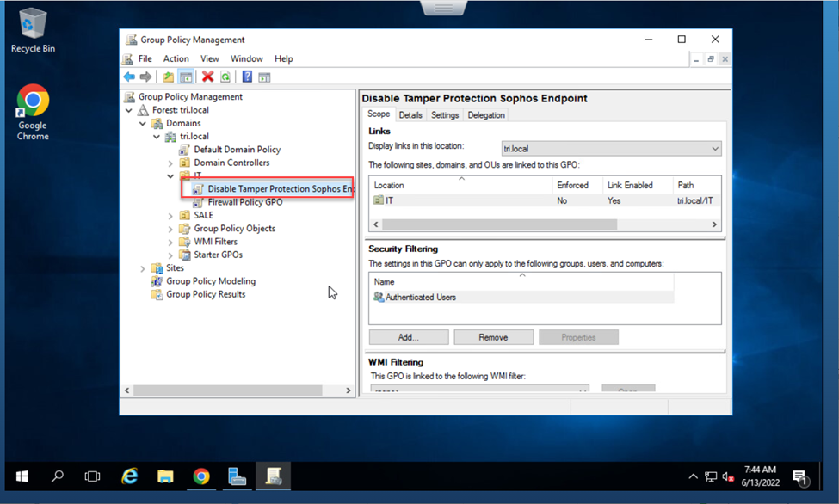Click the toolbar Forward arrow
Image resolution: width=839 pixels, height=504 pixels.
[145, 77]
